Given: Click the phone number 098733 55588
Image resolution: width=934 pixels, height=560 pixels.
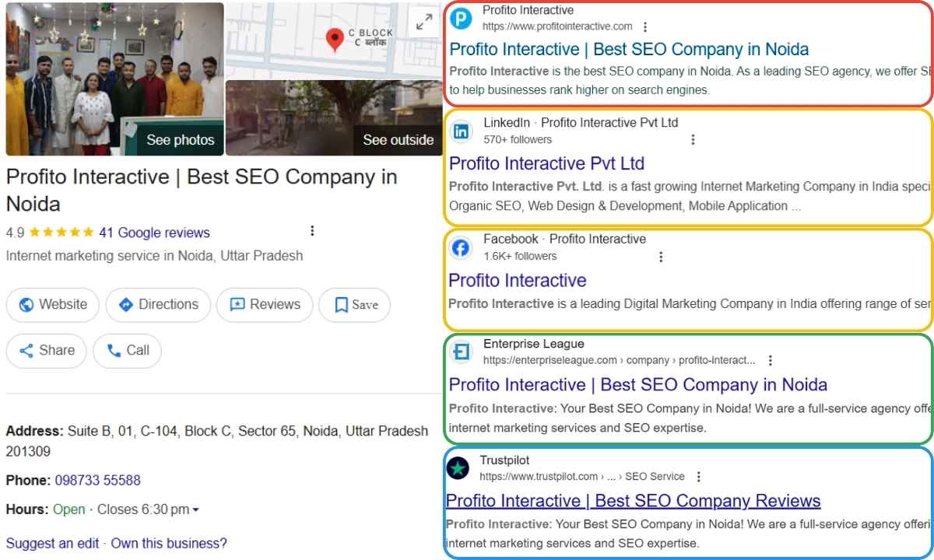Looking at the screenshot, I should tap(97, 480).
